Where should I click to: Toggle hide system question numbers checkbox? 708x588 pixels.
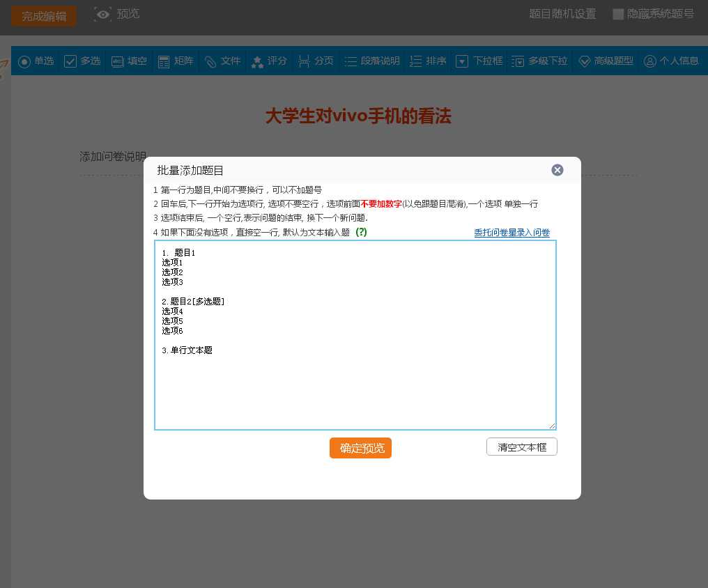tap(618, 14)
